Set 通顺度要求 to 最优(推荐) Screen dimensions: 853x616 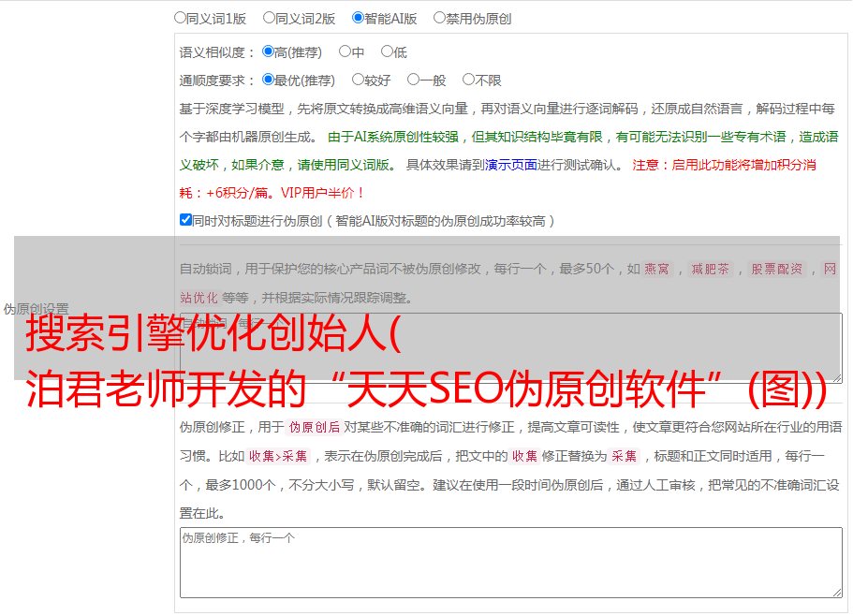click(268, 80)
